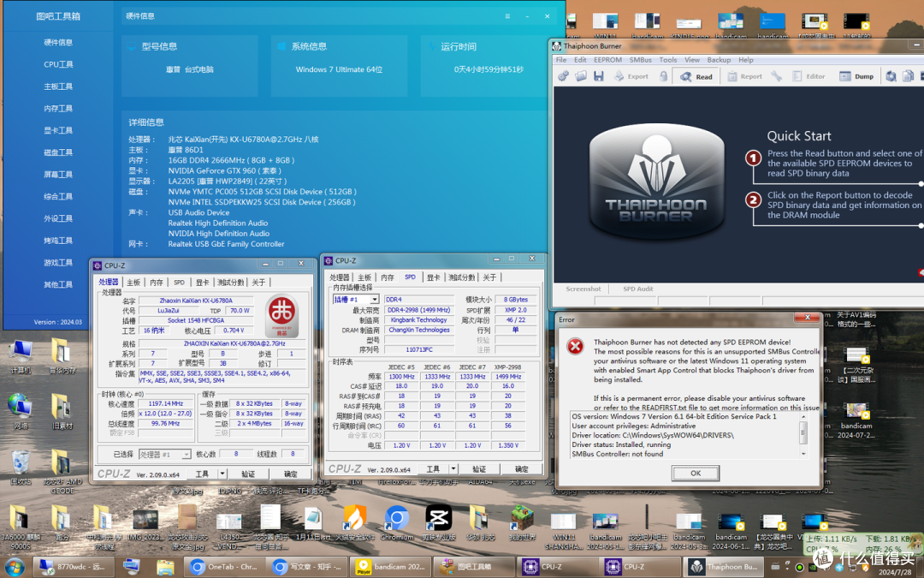924x578 pixels.
Task: Click the Dump toolbar icon
Action: point(856,76)
